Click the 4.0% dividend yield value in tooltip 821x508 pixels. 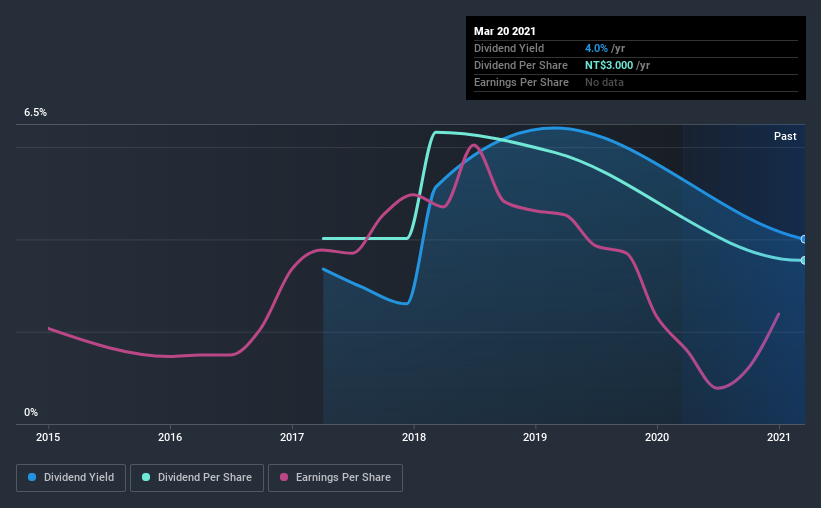(x=596, y=48)
